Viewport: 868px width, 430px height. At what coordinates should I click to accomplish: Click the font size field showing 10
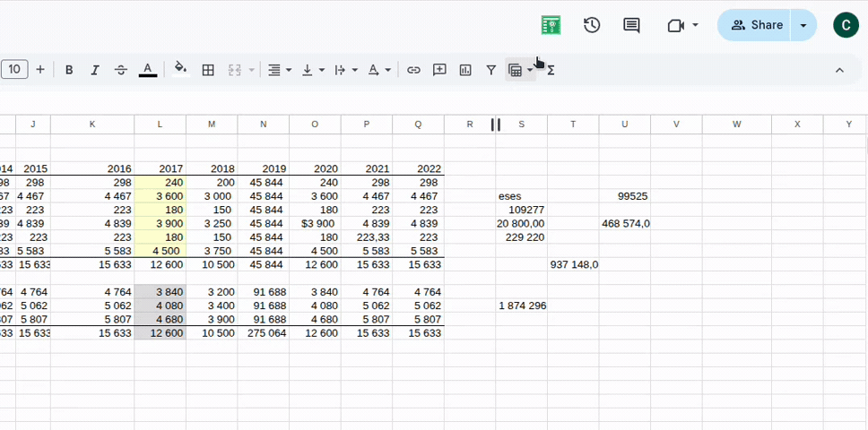point(14,70)
